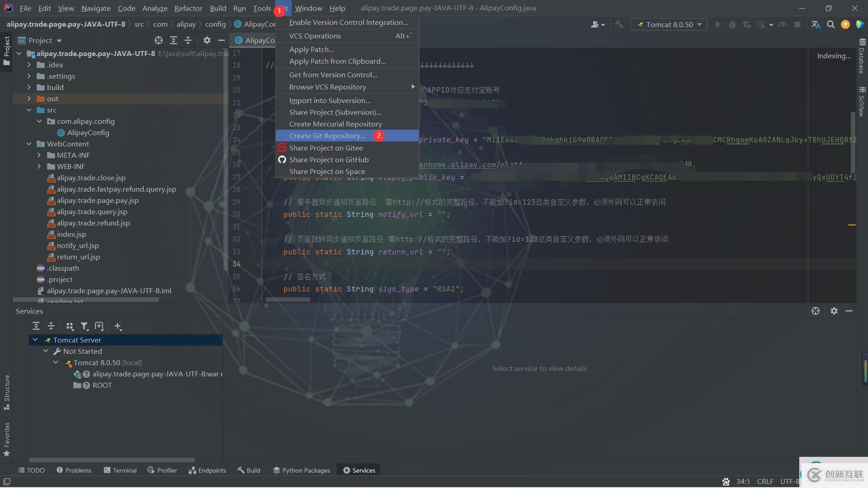Click the orange update arrow icon
The width and height of the screenshot is (868, 488).
tap(845, 24)
